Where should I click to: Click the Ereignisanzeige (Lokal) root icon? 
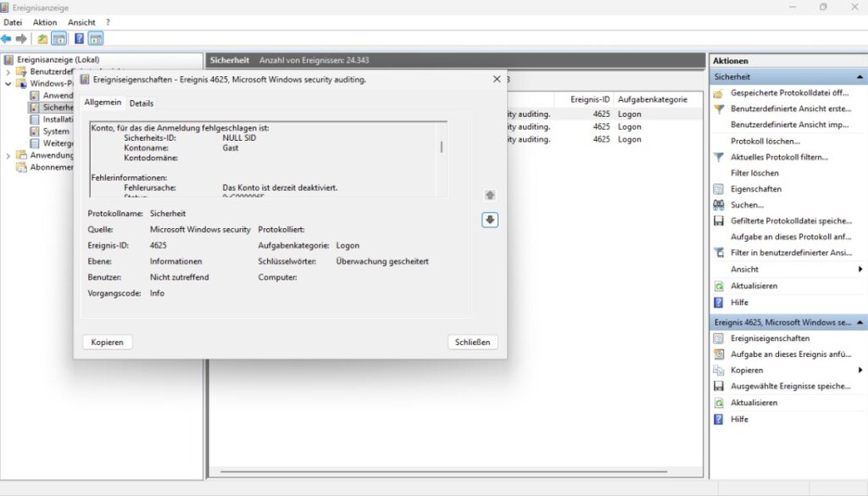click(x=8, y=60)
